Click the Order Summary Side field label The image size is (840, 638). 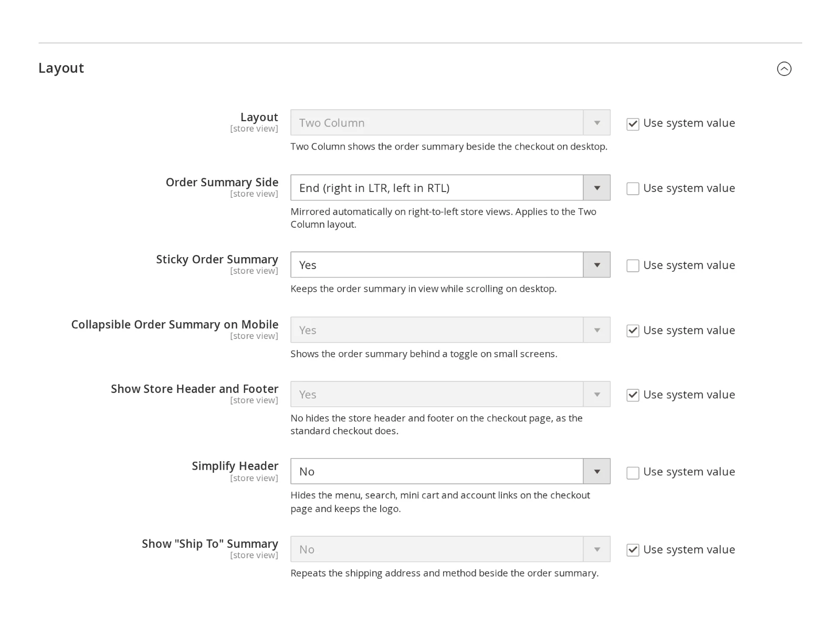(x=222, y=182)
